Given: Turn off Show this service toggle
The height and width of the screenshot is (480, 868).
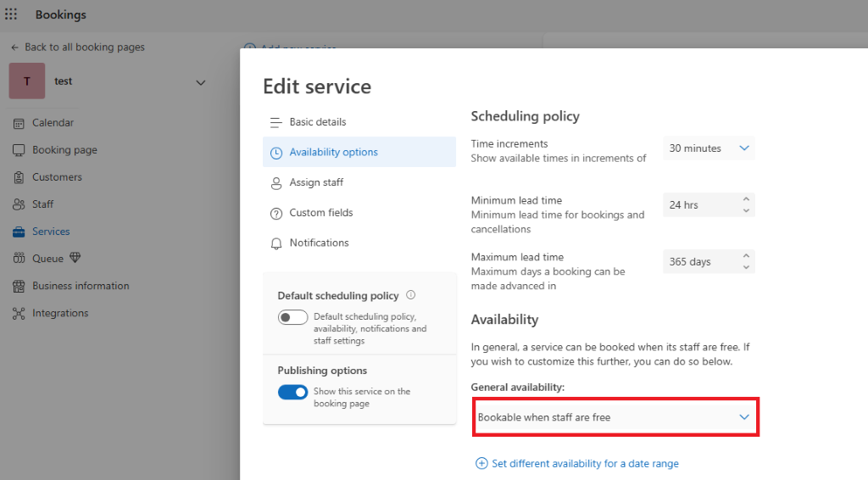Looking at the screenshot, I should (292, 392).
